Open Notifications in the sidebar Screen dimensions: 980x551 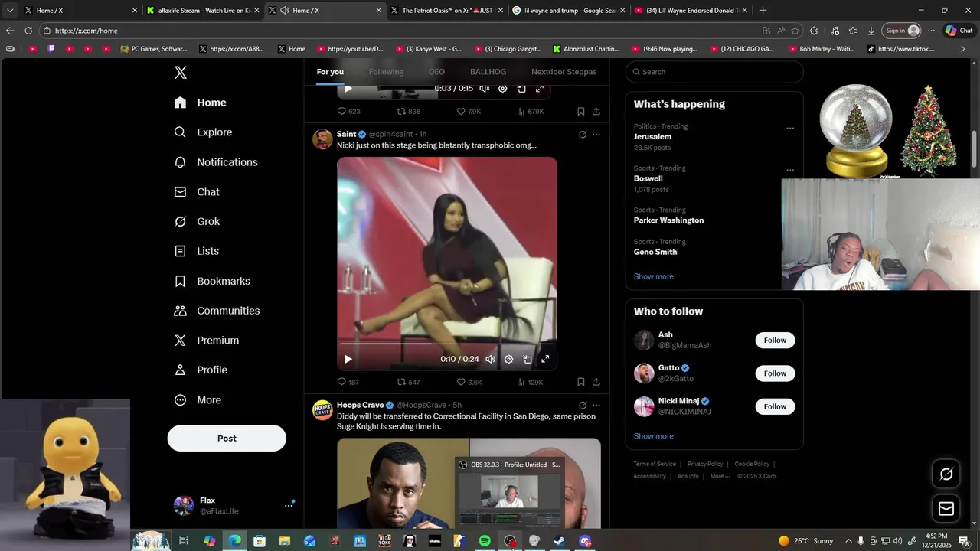pyautogui.click(x=215, y=162)
